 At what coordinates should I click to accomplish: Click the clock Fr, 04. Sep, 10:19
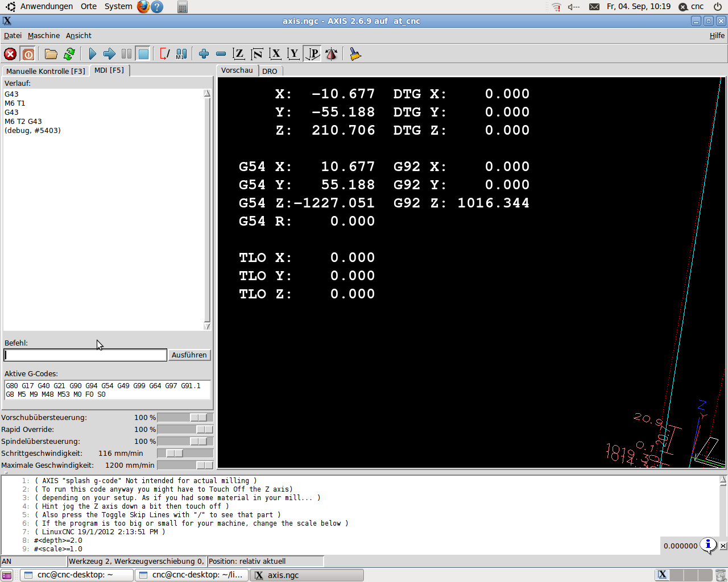[639, 7]
